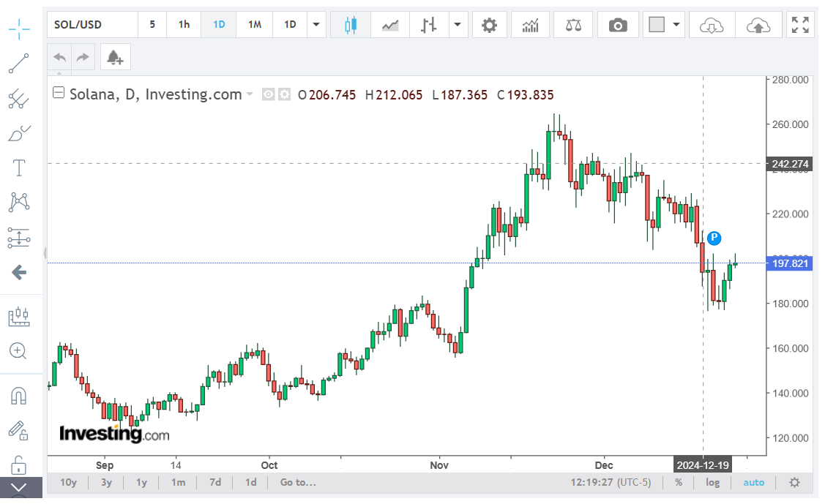Toggle stay in drawing mode pencil lock
836x504 pixels.
[x=18, y=430]
